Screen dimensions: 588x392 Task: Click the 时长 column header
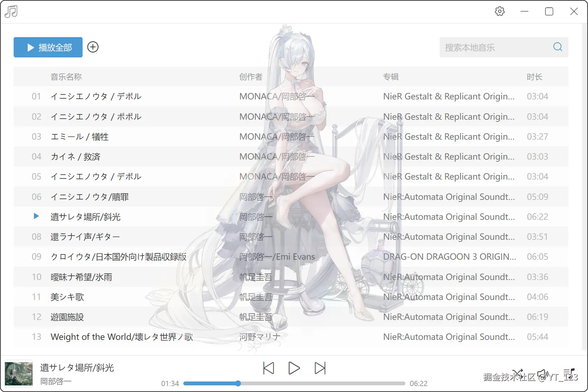[534, 77]
